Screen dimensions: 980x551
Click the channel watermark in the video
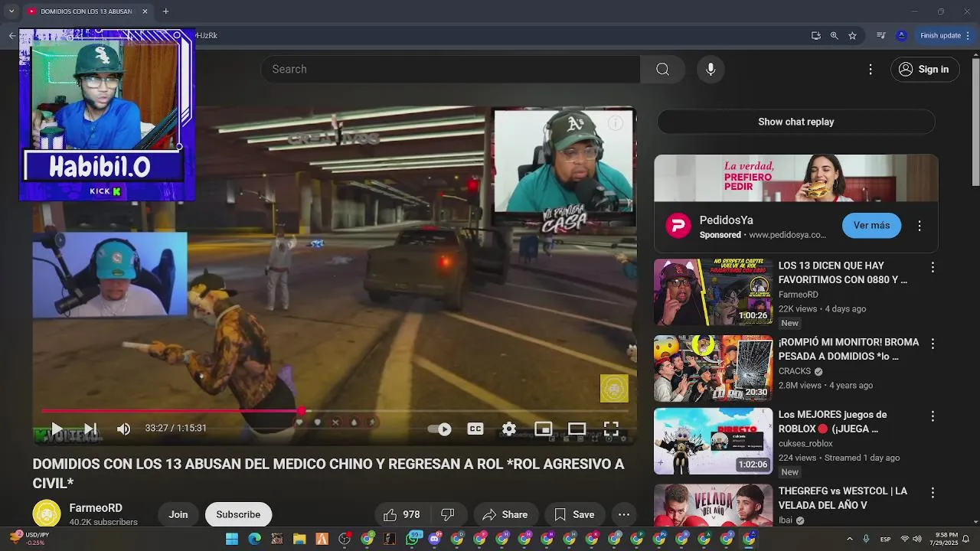pos(614,389)
